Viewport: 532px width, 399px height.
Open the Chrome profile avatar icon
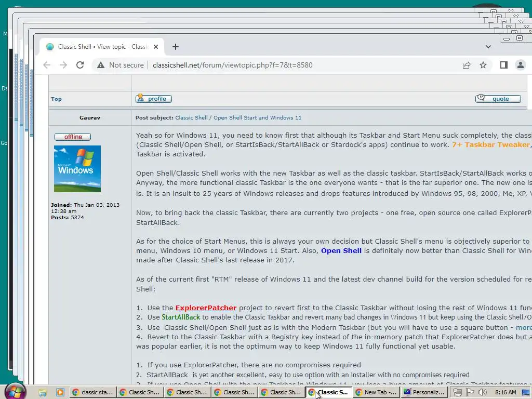pos(520,65)
